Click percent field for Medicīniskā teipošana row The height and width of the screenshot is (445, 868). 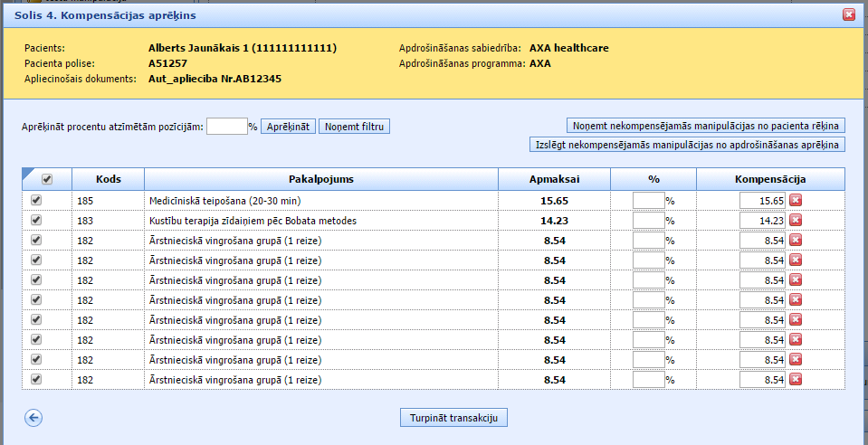[x=648, y=200]
